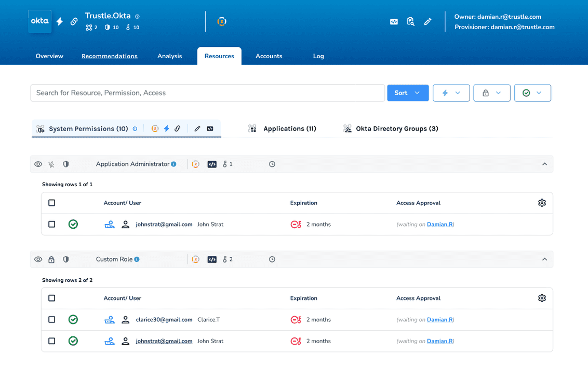Viewport: 588px width, 379px height.
Task: Click code icon in System Permissions tab
Action: click(x=210, y=129)
